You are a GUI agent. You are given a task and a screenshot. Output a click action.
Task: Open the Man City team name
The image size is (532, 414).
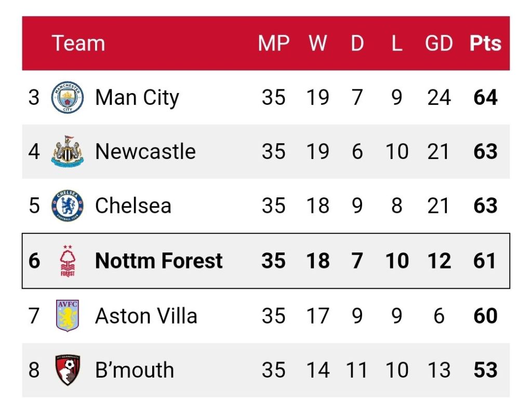(137, 98)
